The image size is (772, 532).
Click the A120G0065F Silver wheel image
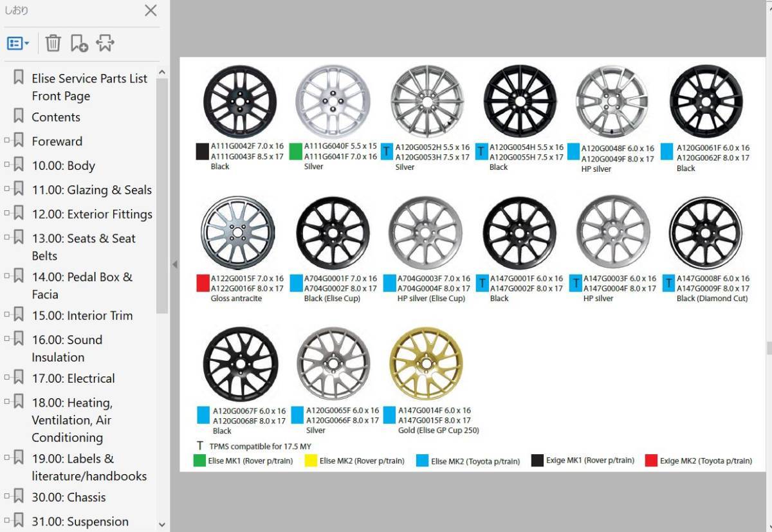[333, 364]
